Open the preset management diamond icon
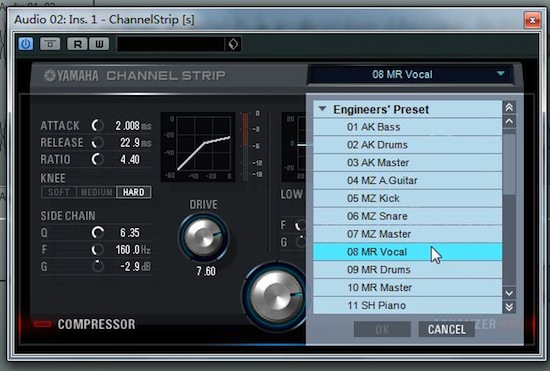Viewport: 550px width, 371px height. (x=233, y=44)
